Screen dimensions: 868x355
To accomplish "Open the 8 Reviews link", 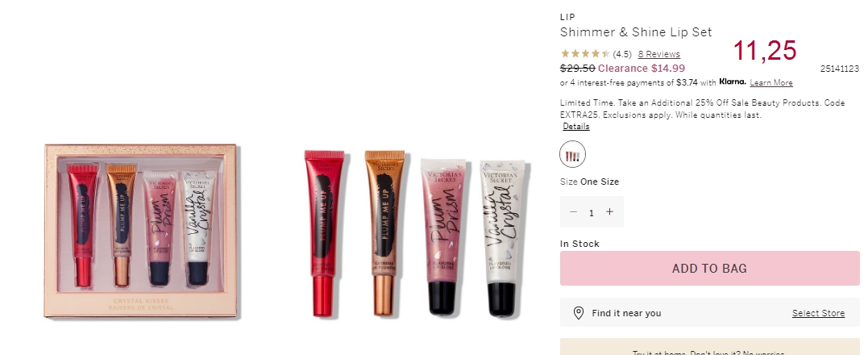I will pos(658,54).
